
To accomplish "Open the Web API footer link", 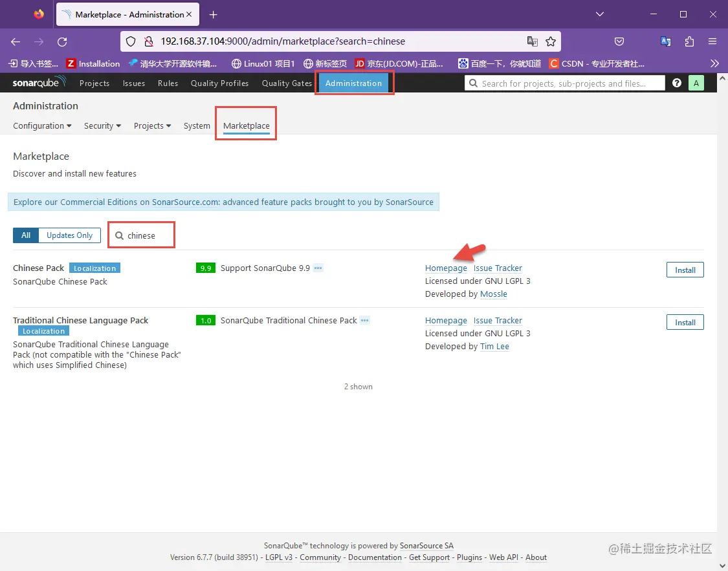I will [x=503, y=557].
